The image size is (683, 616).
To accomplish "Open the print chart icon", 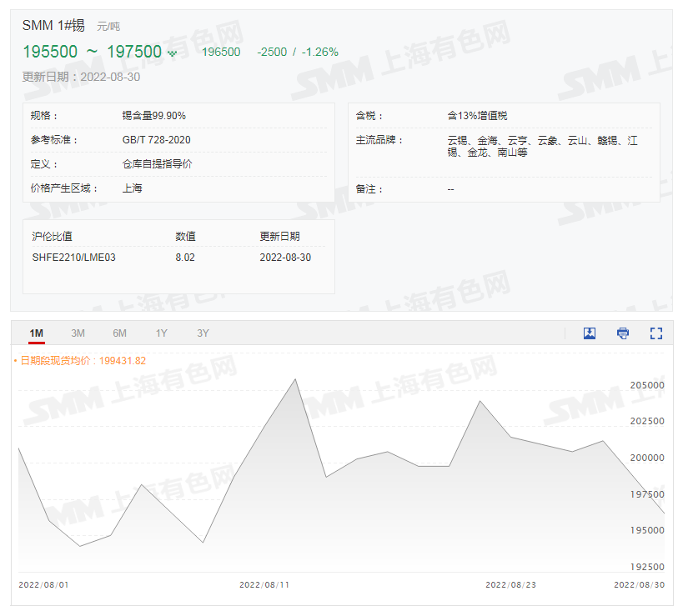I will pos(623,333).
